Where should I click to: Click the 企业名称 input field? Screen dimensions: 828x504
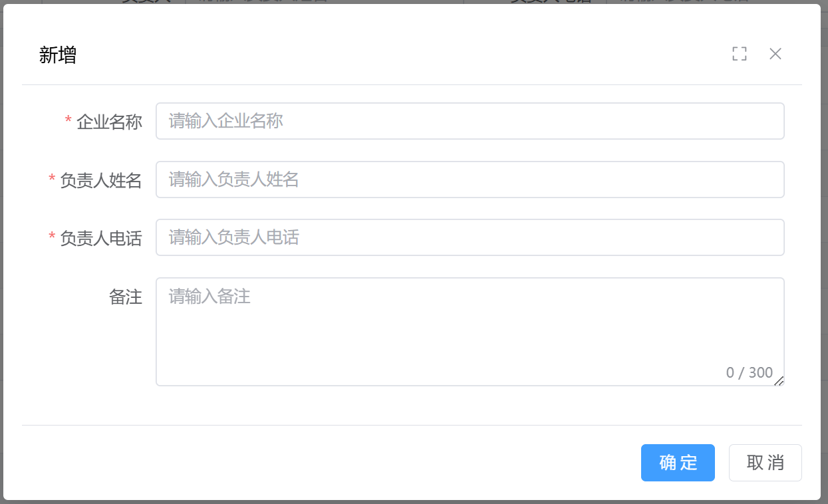click(x=470, y=121)
